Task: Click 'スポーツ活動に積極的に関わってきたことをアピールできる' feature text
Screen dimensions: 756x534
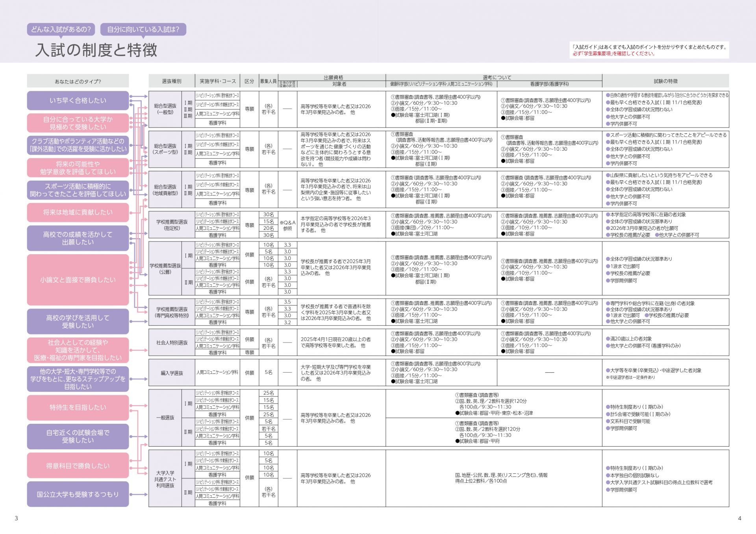Action: (666, 135)
